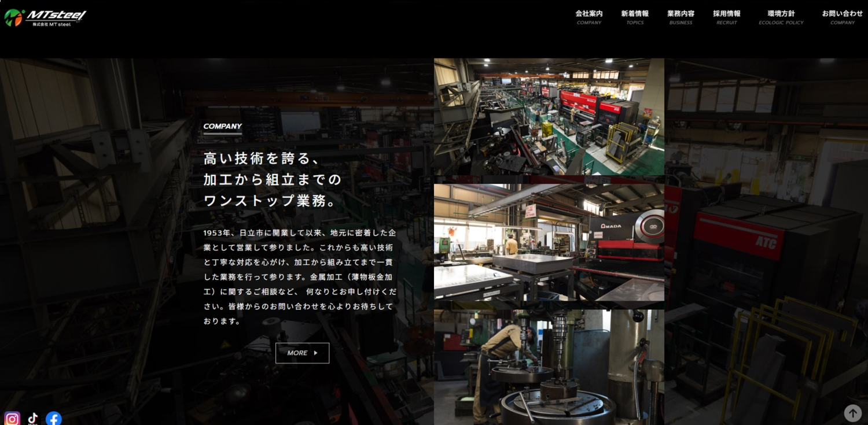Open the drill press worker photo
This screenshot has height=425, width=868.
[x=549, y=367]
